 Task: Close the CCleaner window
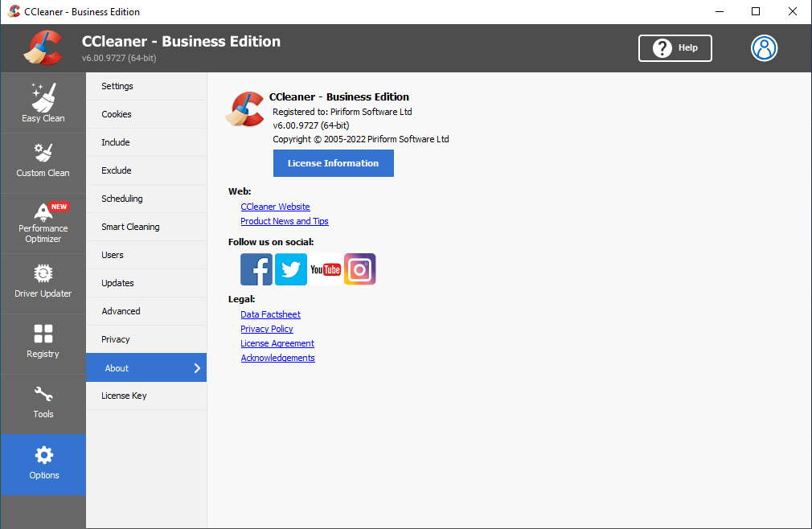[793, 11]
